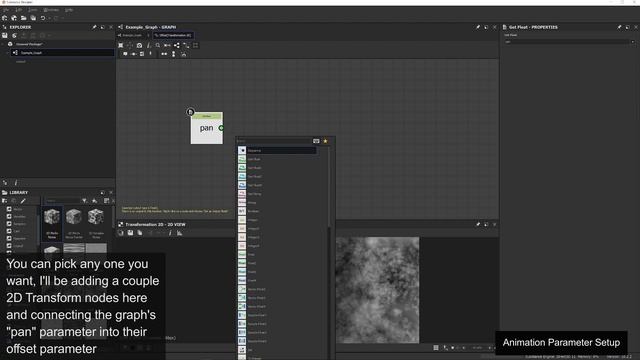Select Example_Graph in the Explorer tree
Screen dimensions: 640x360
62,53
